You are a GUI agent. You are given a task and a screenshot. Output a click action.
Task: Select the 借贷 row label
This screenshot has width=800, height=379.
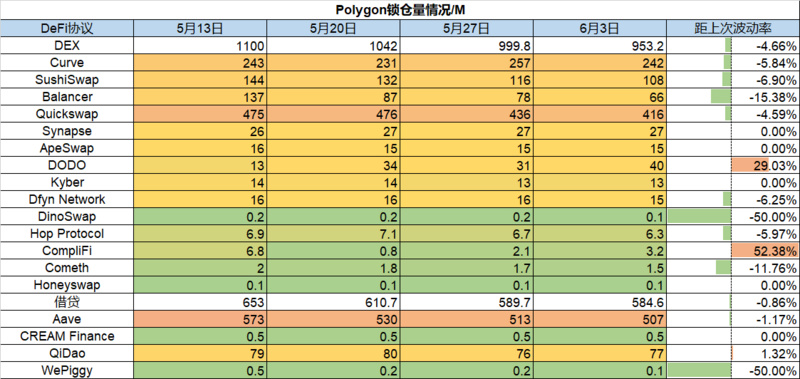tap(67, 302)
